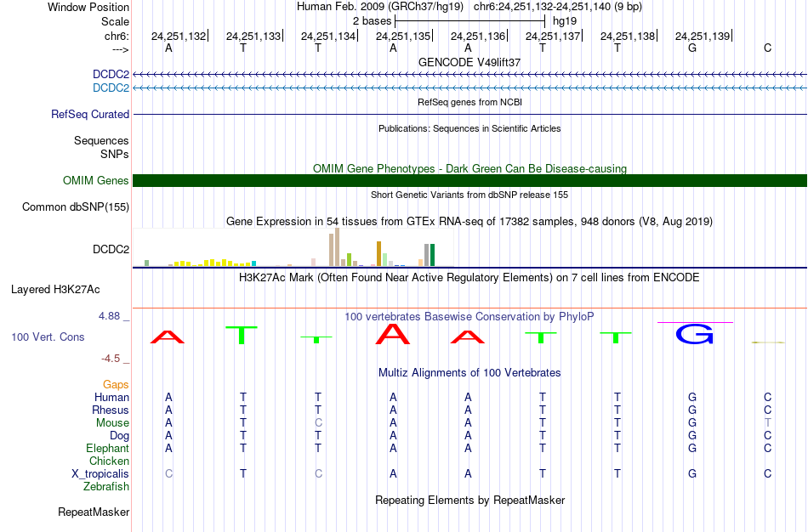Click the orange Gaps label
The image size is (808, 532).
click(x=116, y=385)
